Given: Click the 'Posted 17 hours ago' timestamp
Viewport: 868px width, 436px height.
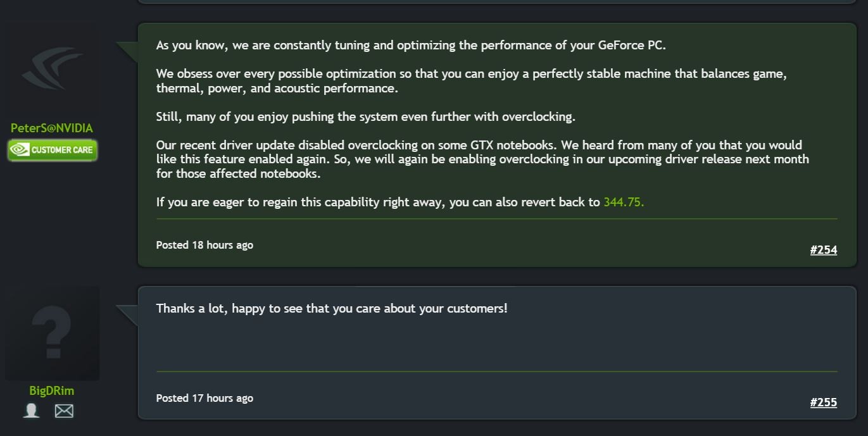Looking at the screenshot, I should pyautogui.click(x=204, y=398).
